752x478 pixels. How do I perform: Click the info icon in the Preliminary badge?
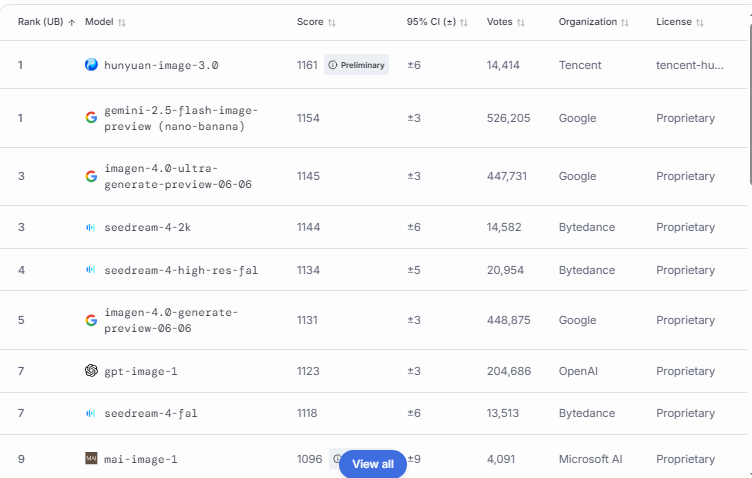(333, 65)
